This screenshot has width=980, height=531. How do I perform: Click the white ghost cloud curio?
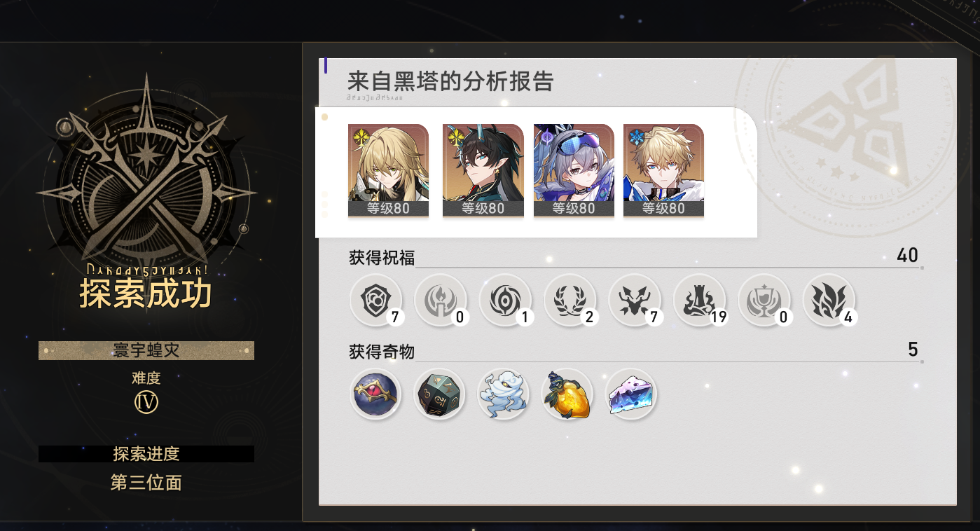coord(503,394)
